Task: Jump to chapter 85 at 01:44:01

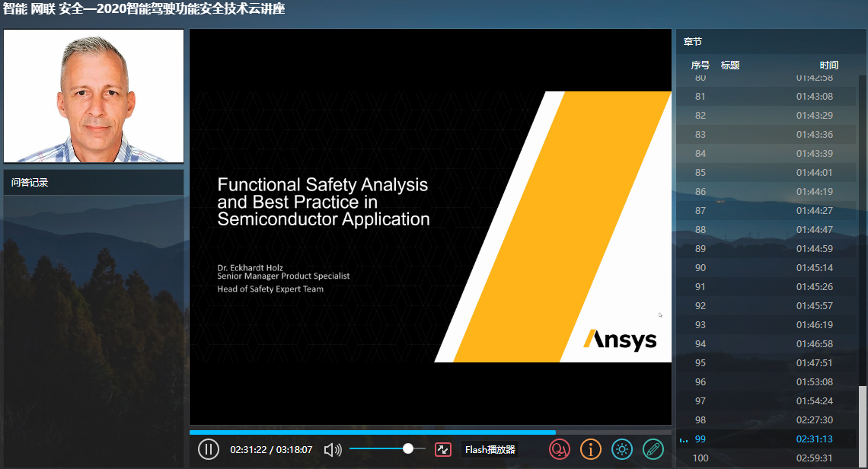Action: click(x=767, y=172)
